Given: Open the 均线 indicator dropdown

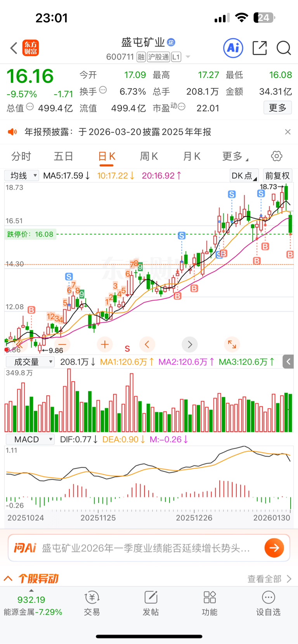Looking at the screenshot, I should point(22,176).
